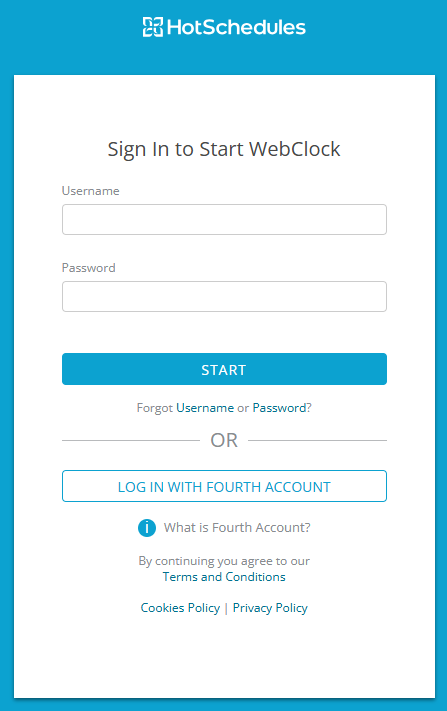The image size is (447, 711).
Task: Focus the Username input field
Action: (224, 219)
